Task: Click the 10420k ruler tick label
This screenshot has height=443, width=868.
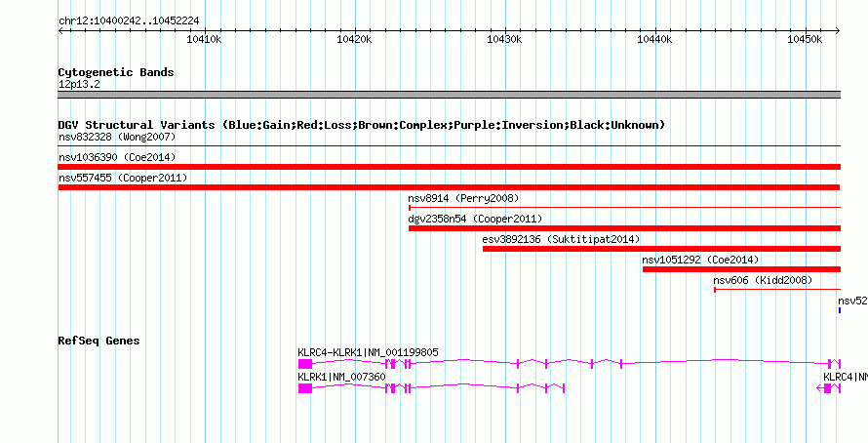Action: [x=354, y=39]
